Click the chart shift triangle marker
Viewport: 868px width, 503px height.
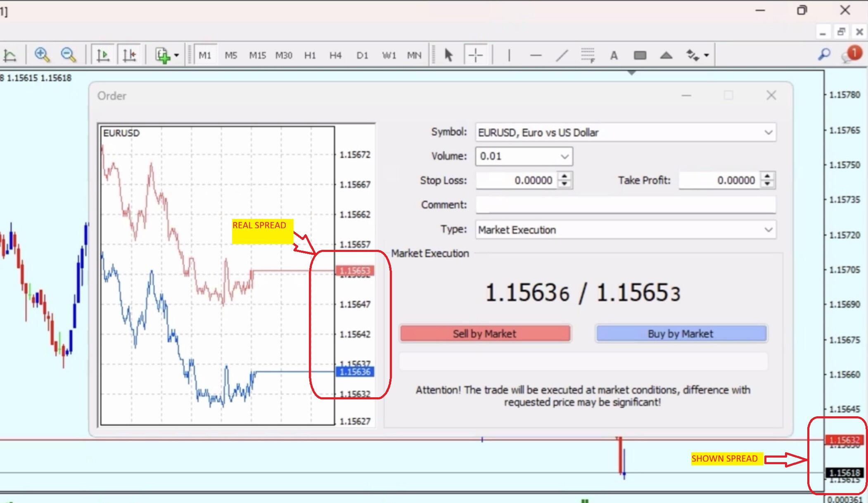click(x=631, y=73)
